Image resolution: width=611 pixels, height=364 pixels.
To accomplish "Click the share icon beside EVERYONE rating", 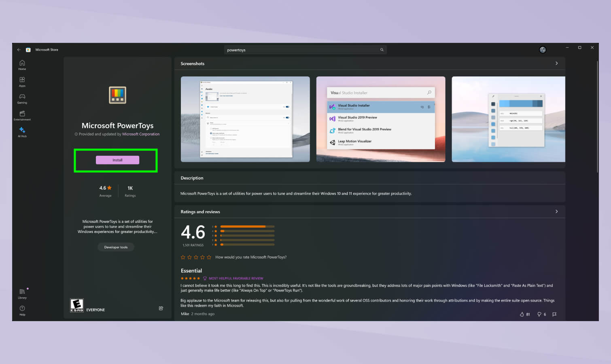I will point(161,308).
